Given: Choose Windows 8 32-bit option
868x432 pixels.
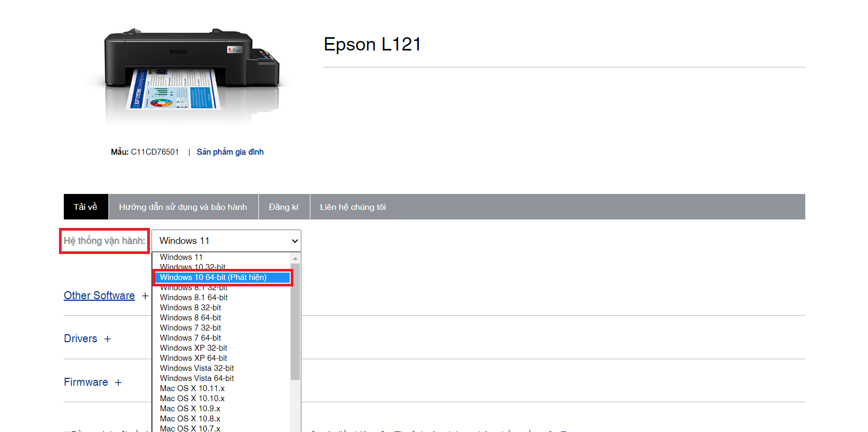Looking at the screenshot, I should 221,308.
